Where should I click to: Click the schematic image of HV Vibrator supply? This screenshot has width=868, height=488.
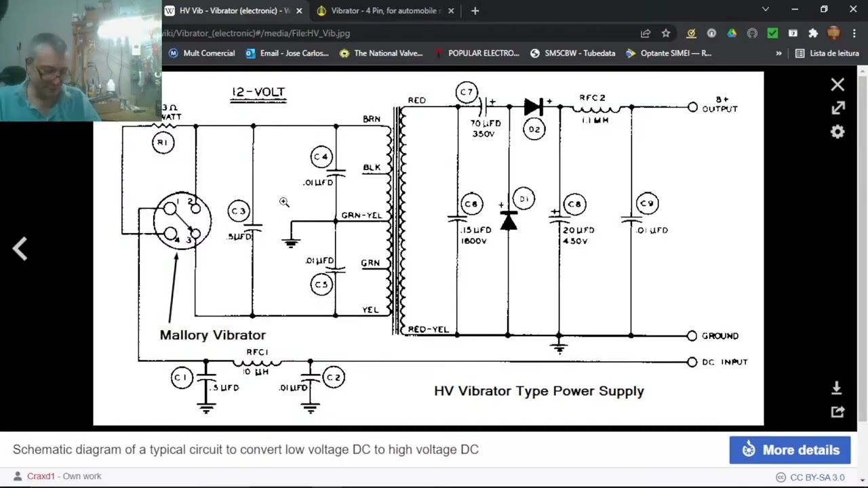(428, 248)
